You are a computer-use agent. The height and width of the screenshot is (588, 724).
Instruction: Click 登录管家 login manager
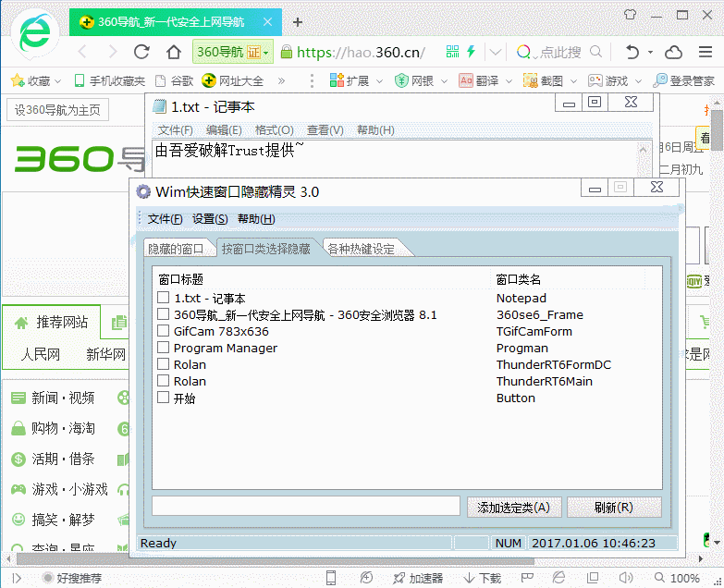pos(684,80)
